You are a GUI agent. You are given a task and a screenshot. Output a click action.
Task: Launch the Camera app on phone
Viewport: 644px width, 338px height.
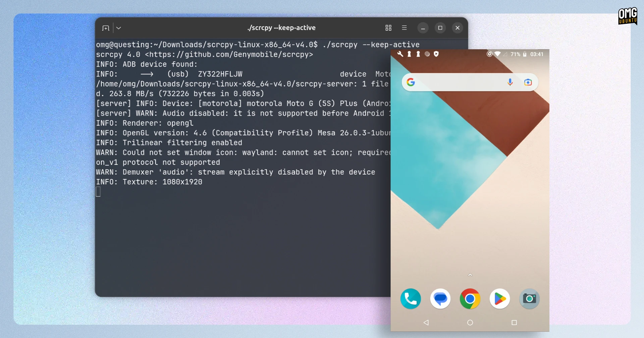(529, 298)
